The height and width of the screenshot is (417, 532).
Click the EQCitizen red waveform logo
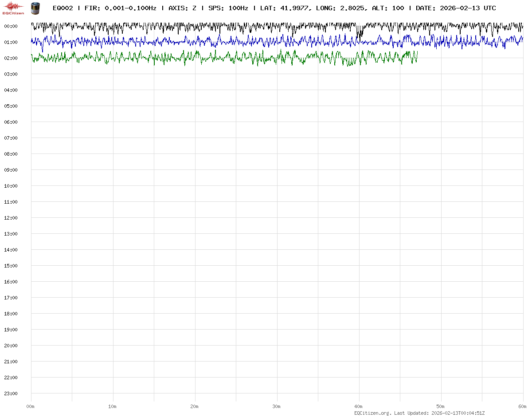point(13,8)
